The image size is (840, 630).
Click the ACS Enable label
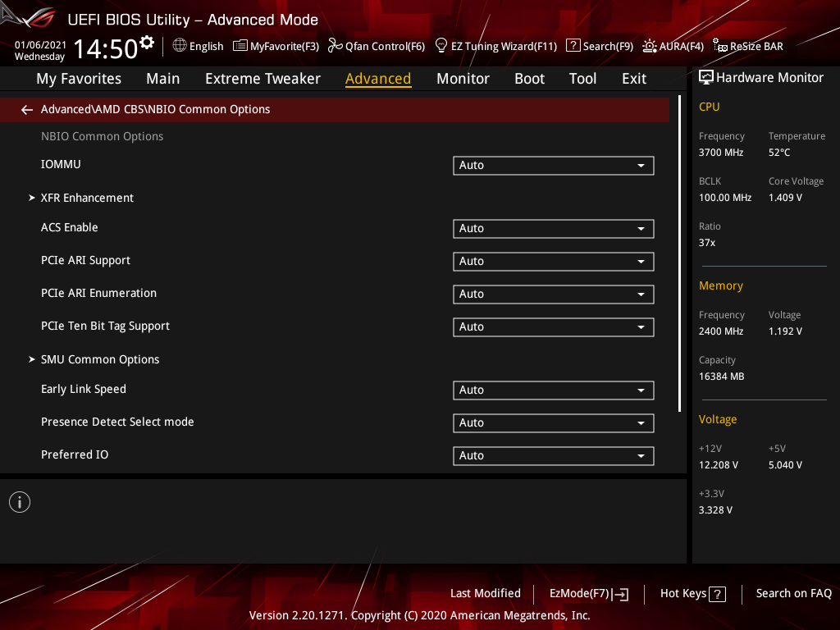point(69,228)
